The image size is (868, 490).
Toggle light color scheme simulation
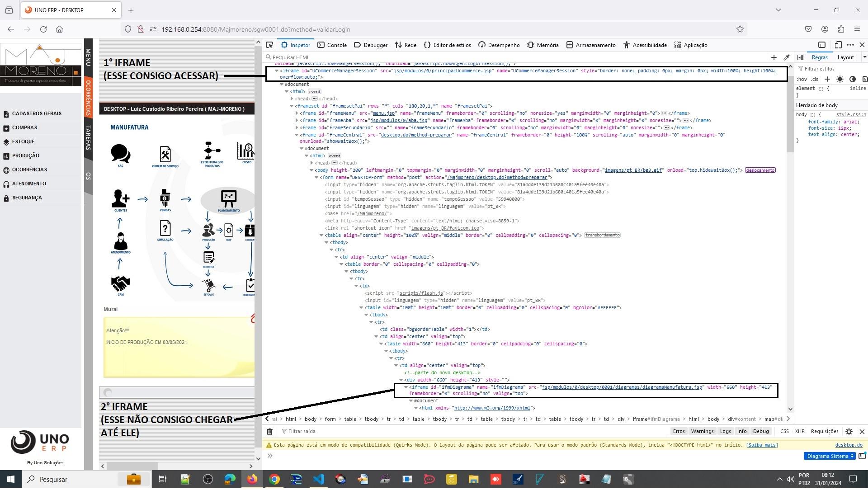840,79
